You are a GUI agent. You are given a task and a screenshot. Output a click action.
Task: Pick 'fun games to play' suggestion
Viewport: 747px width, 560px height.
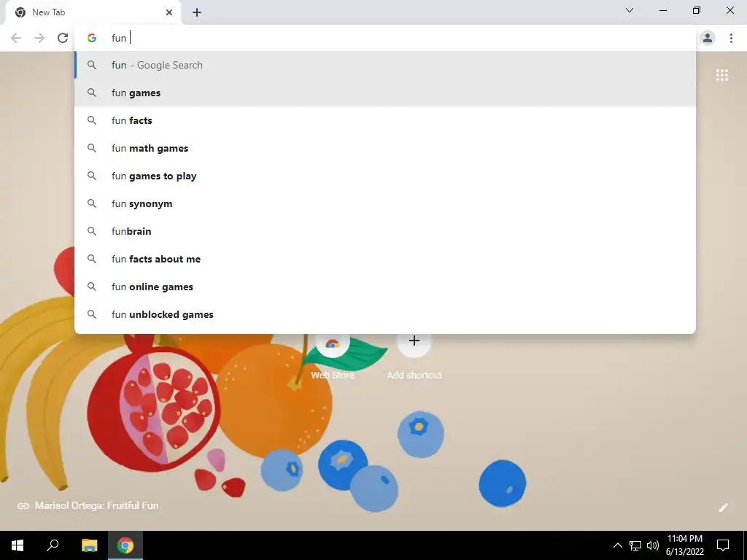(385, 176)
